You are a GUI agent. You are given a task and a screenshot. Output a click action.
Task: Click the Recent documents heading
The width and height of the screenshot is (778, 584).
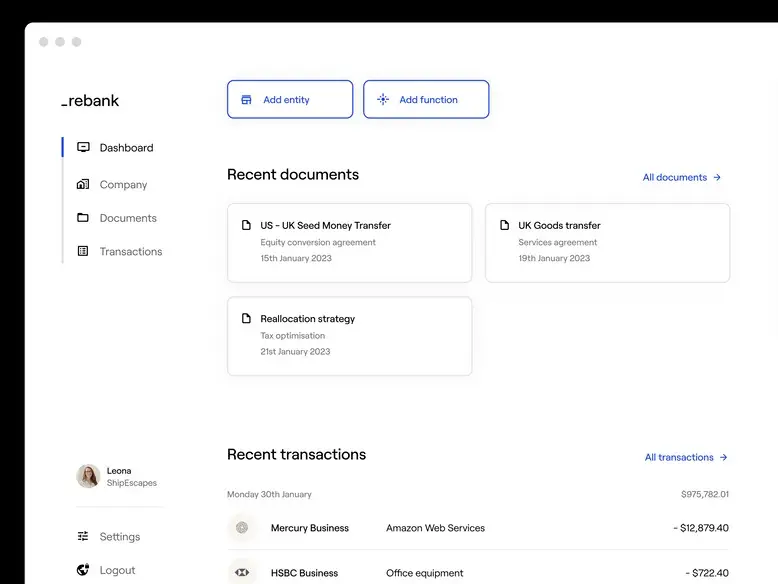pyautogui.click(x=293, y=174)
